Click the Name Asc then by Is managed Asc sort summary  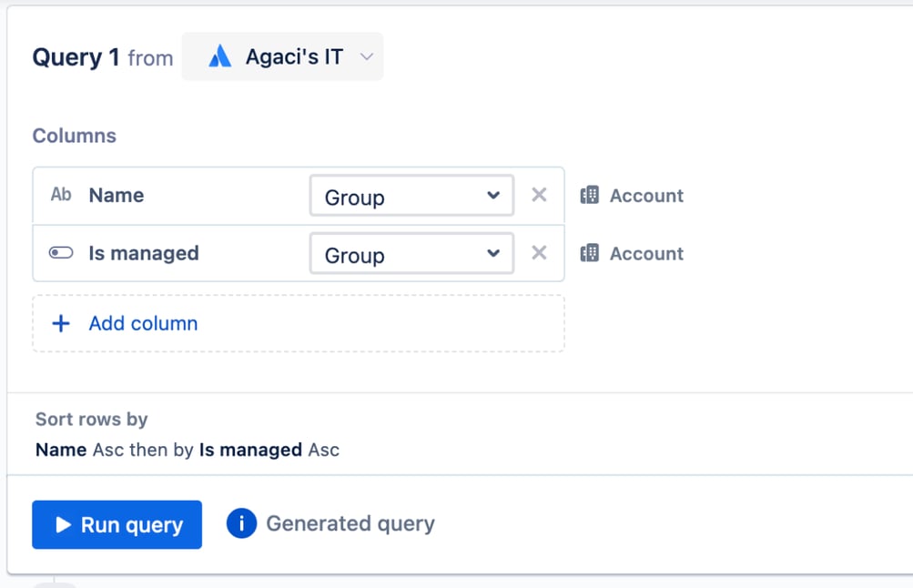pos(187,450)
